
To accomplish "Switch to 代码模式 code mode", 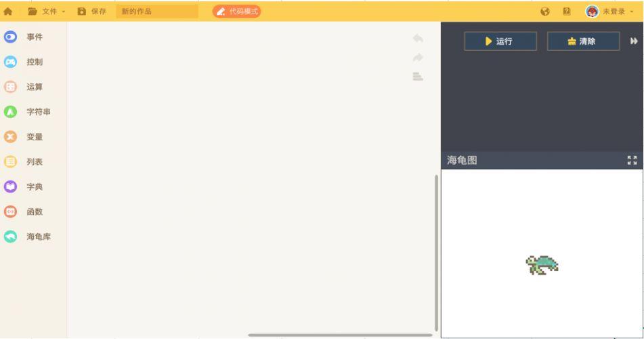I will [236, 12].
